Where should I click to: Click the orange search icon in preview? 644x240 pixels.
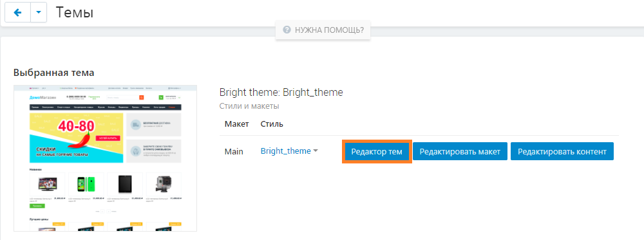pos(141,98)
